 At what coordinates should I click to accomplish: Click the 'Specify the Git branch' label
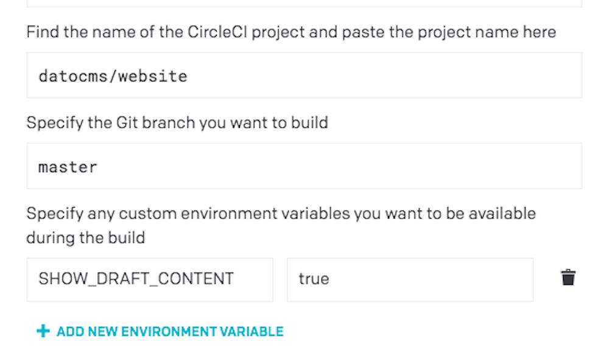(177, 123)
